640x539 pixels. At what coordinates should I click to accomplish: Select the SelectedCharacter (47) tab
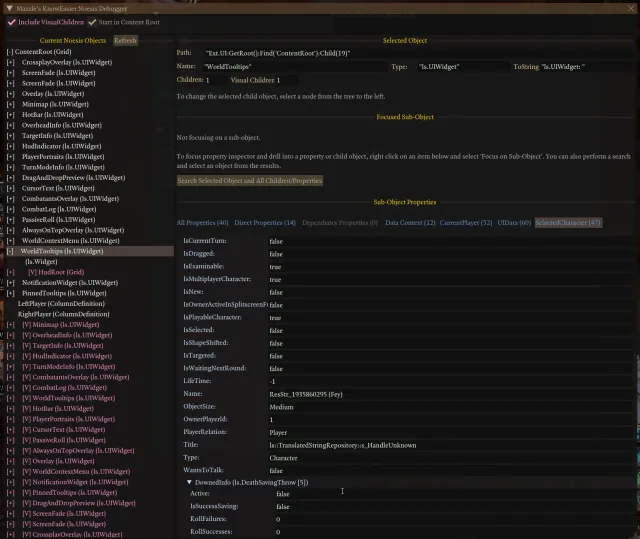tap(568, 223)
